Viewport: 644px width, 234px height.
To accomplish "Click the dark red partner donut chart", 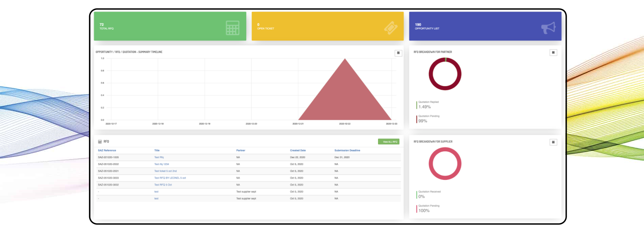I will pos(445,74).
